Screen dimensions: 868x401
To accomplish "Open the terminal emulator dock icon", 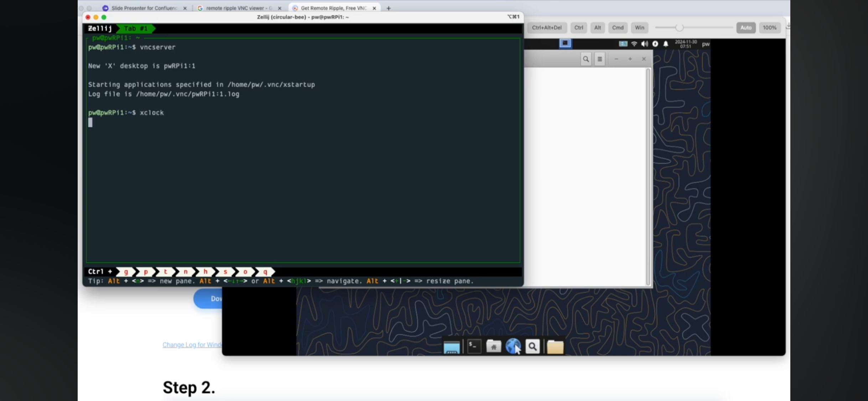I will (474, 346).
